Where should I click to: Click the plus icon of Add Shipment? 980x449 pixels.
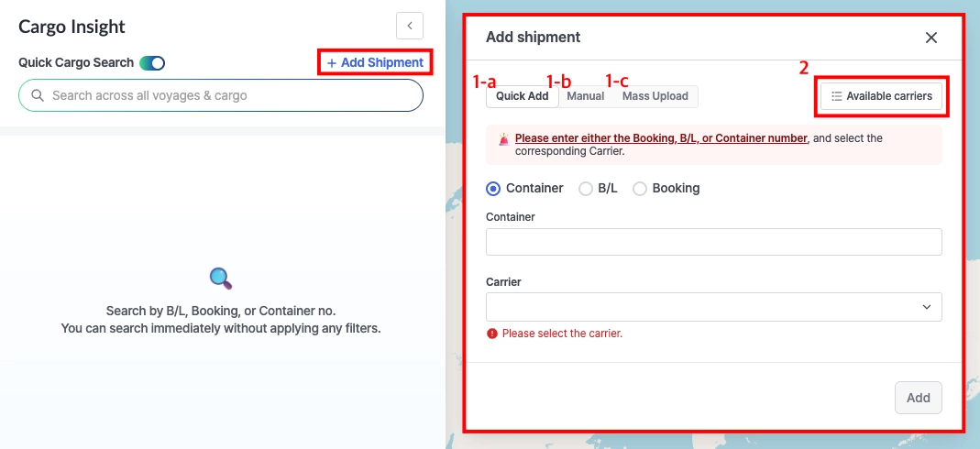click(331, 62)
